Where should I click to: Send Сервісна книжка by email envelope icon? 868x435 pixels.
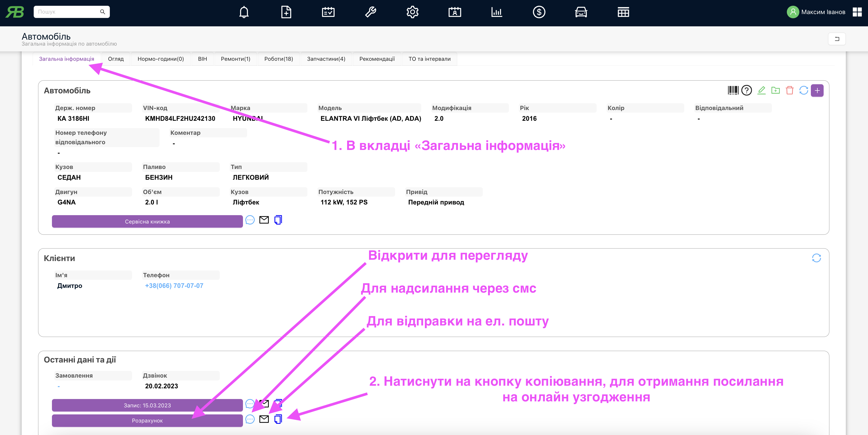pos(264,220)
